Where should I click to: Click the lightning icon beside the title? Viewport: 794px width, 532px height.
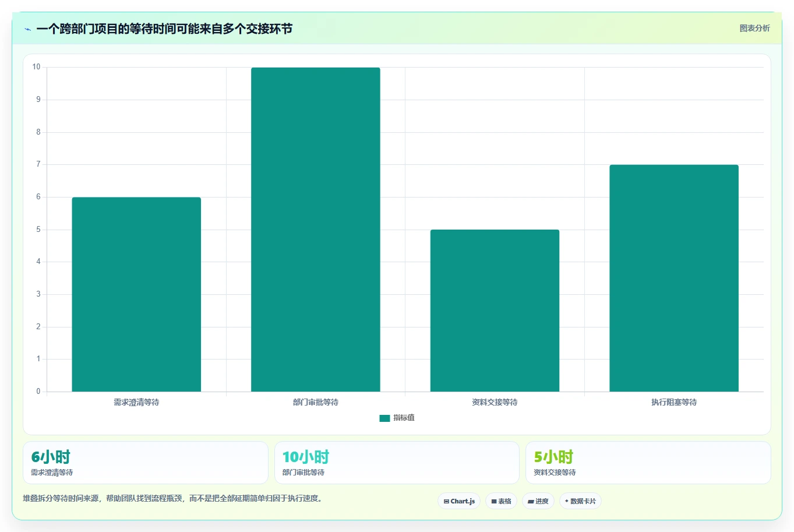pyautogui.click(x=27, y=29)
